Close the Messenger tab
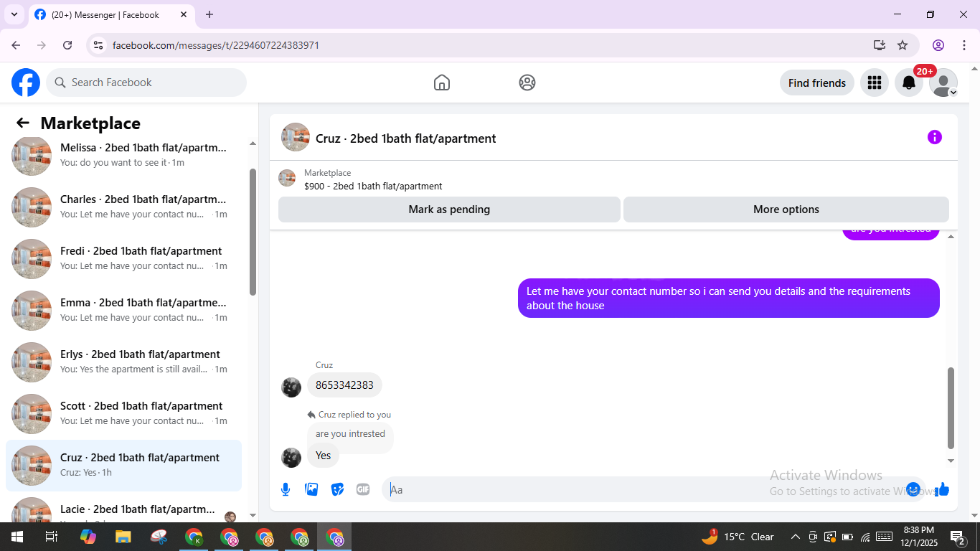This screenshot has width=980, height=551. click(184, 14)
